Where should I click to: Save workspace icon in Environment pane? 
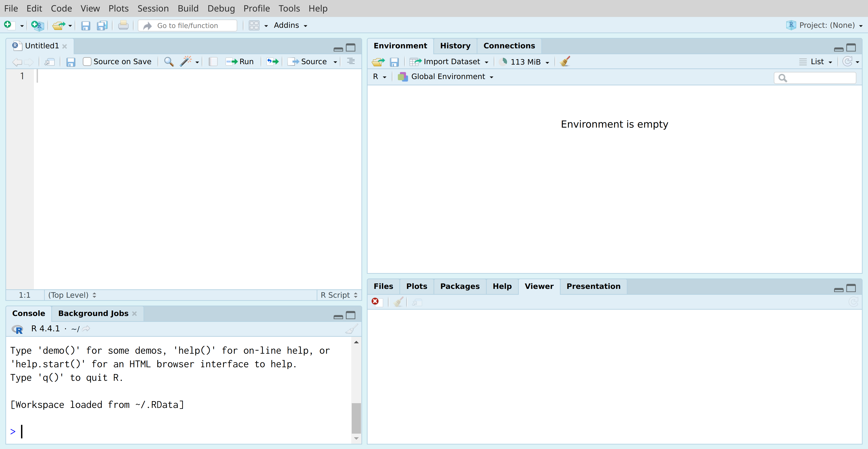pyautogui.click(x=394, y=62)
